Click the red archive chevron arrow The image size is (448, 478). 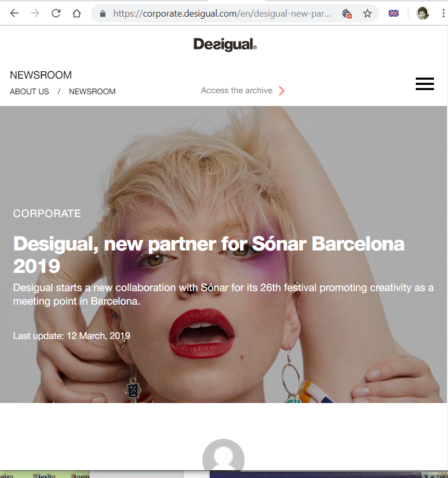[281, 91]
